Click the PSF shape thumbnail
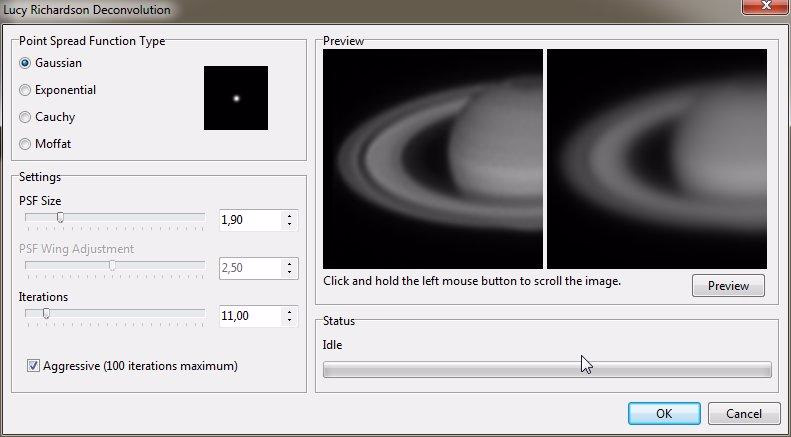Viewport: 791px width, 437px height. (x=236, y=98)
